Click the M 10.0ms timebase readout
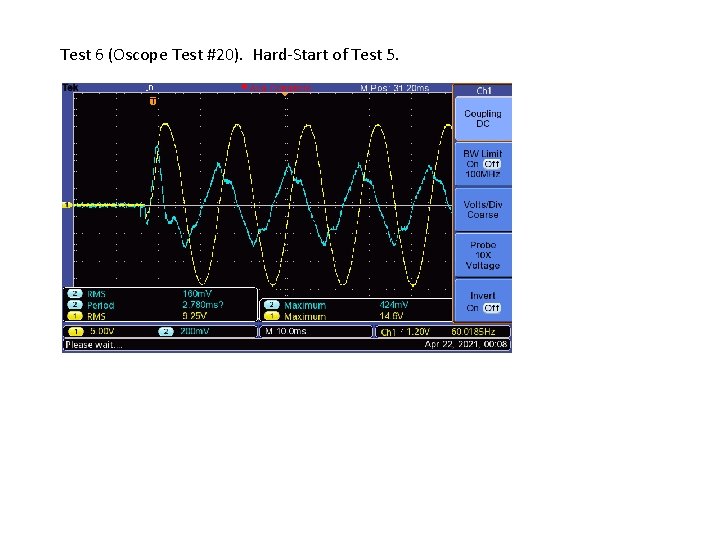This screenshot has height=540, width=720. 286,331
